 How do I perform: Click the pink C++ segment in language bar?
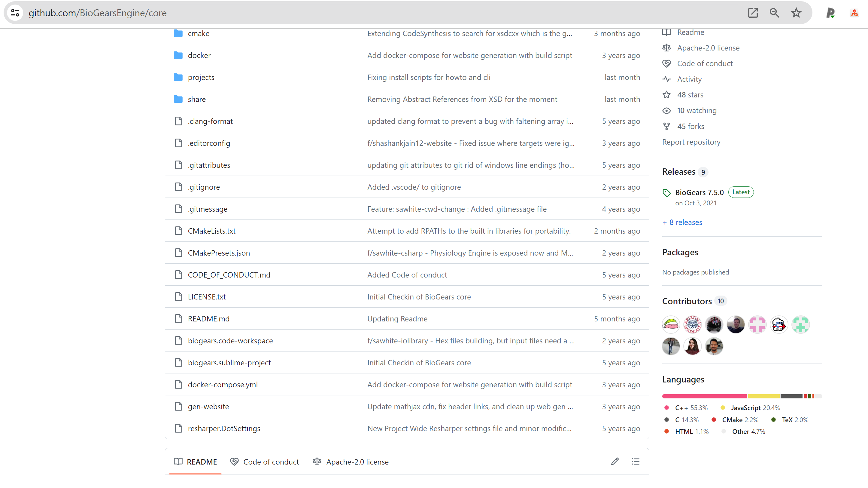[704, 396]
